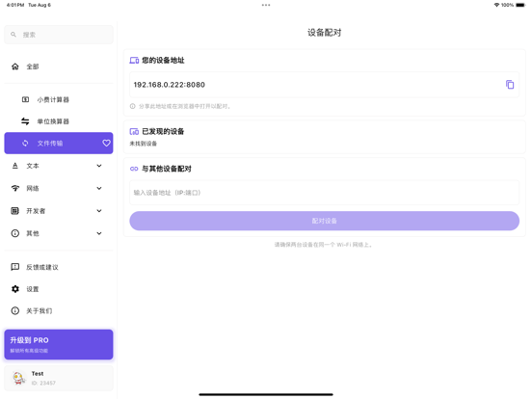
Task: Click the home icon beside 全部
Action: [x=15, y=66]
